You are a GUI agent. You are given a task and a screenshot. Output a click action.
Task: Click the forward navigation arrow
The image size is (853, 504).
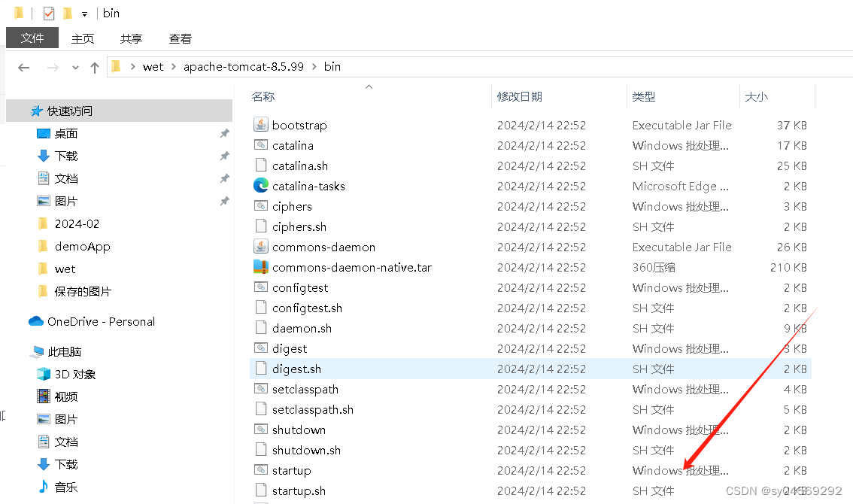tap(53, 68)
